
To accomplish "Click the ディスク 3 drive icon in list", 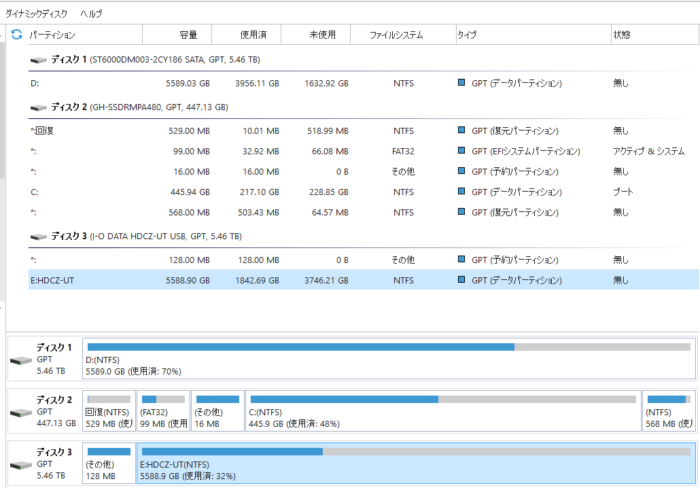I will tap(39, 236).
